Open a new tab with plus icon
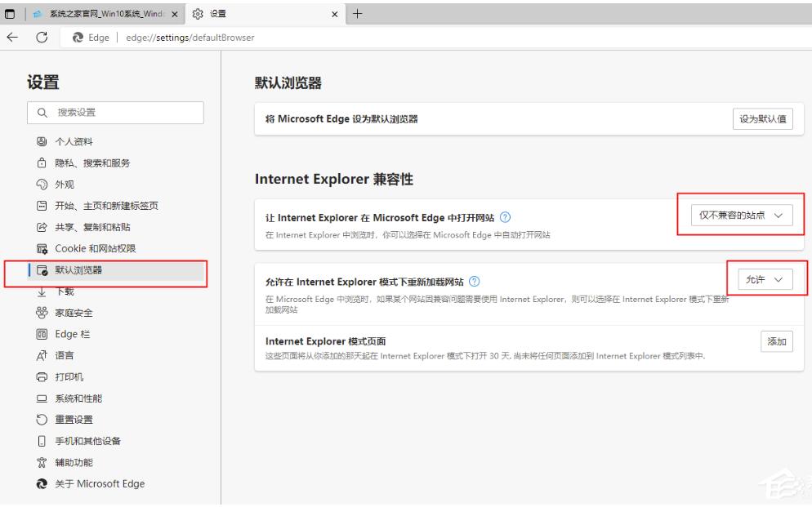 pos(357,14)
